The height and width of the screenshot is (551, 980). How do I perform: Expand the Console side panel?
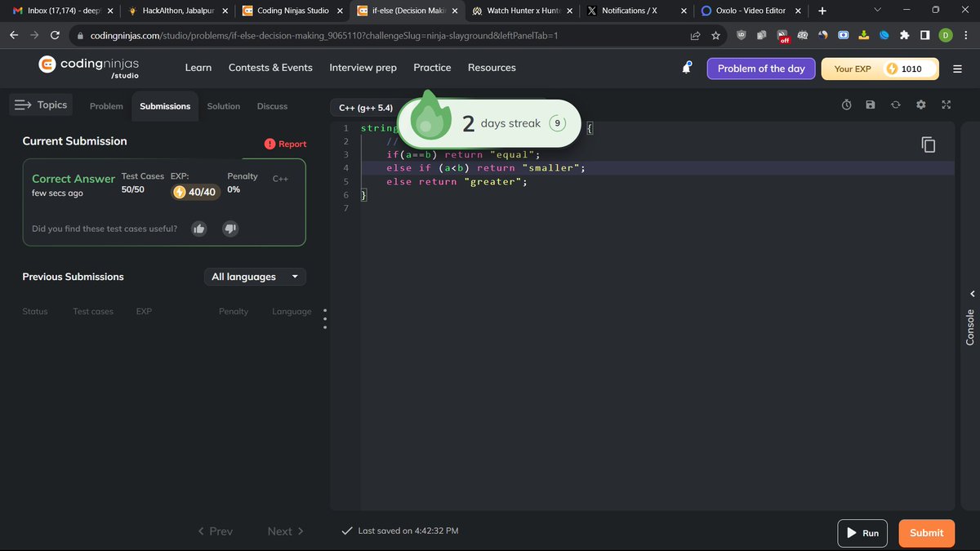pos(970,318)
